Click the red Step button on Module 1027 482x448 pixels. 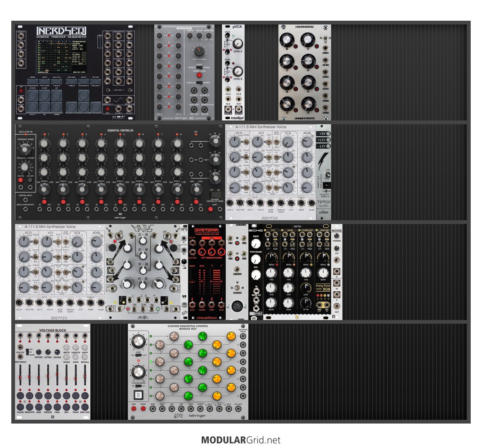134,408
